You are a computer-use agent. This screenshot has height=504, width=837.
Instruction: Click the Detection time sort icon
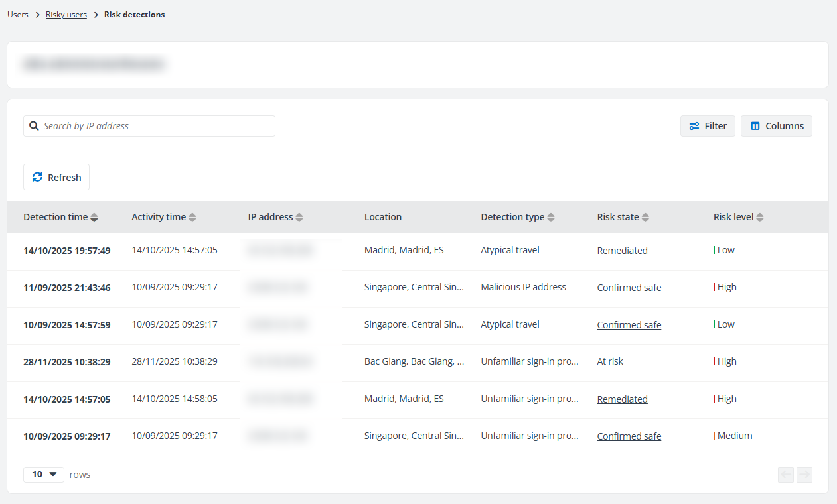94,217
